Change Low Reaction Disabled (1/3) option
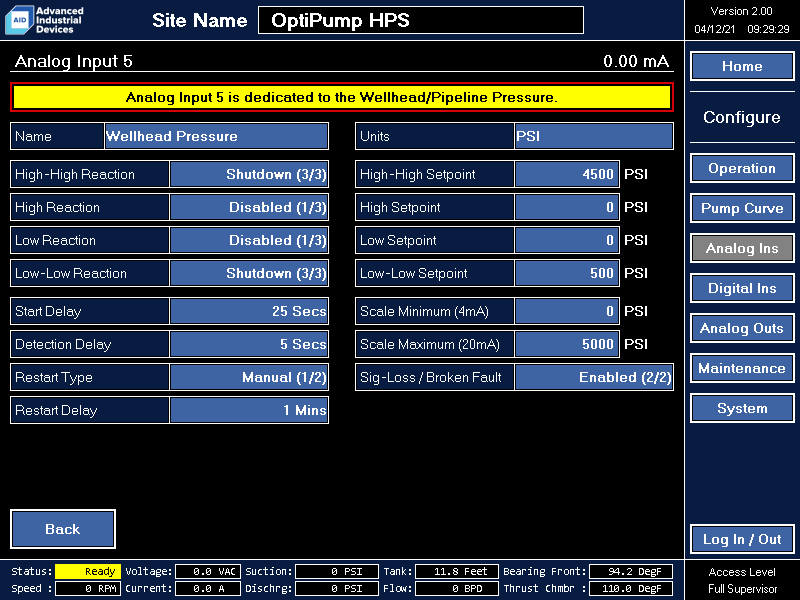The image size is (800, 600). [249, 240]
